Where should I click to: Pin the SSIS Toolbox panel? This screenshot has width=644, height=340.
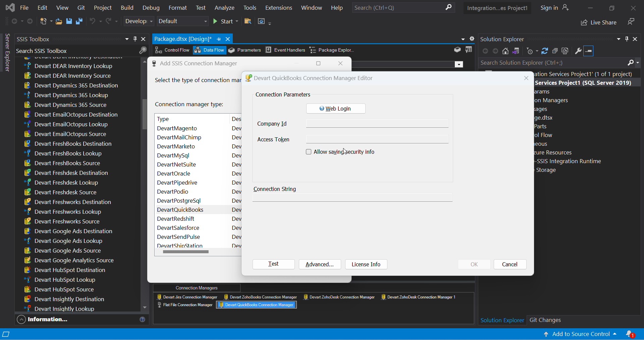click(x=135, y=39)
